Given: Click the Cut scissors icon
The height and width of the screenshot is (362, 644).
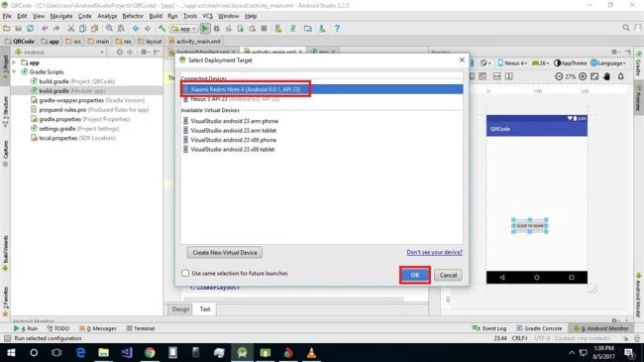Looking at the screenshot, I should (71, 29).
